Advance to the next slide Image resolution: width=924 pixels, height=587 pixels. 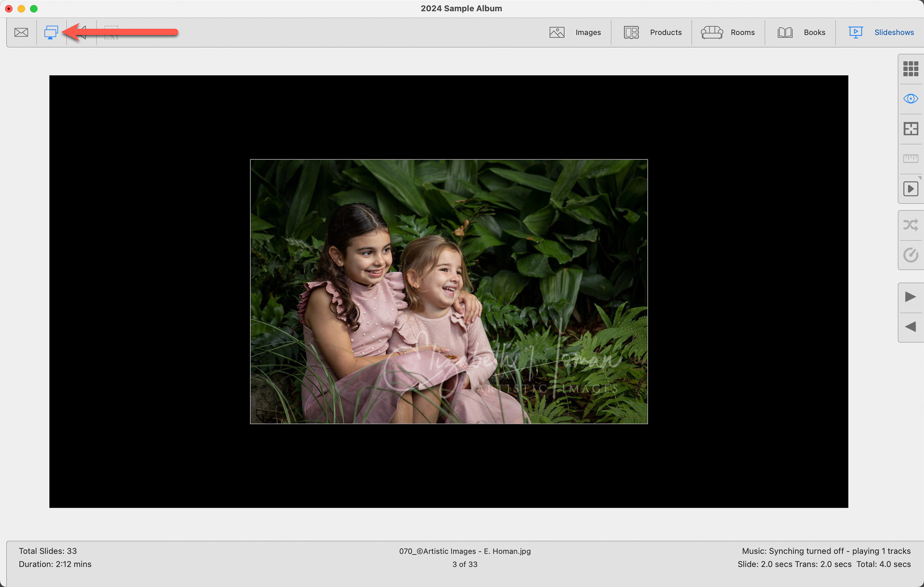pyautogui.click(x=910, y=297)
